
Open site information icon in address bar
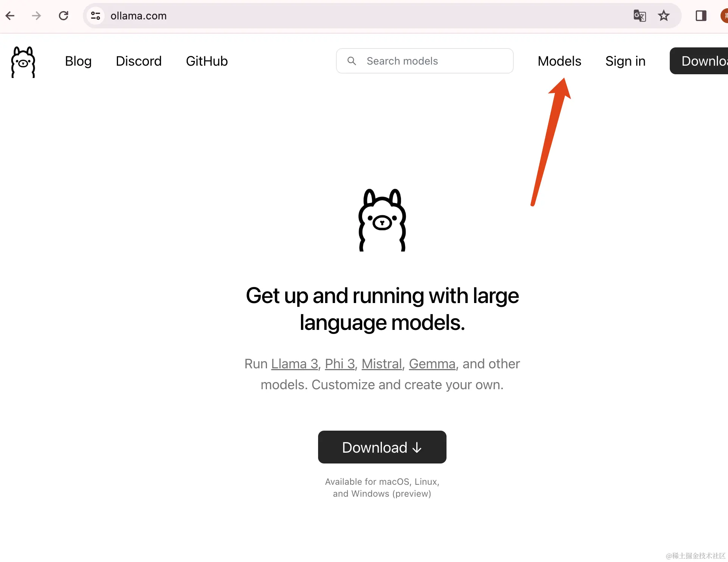tap(96, 16)
